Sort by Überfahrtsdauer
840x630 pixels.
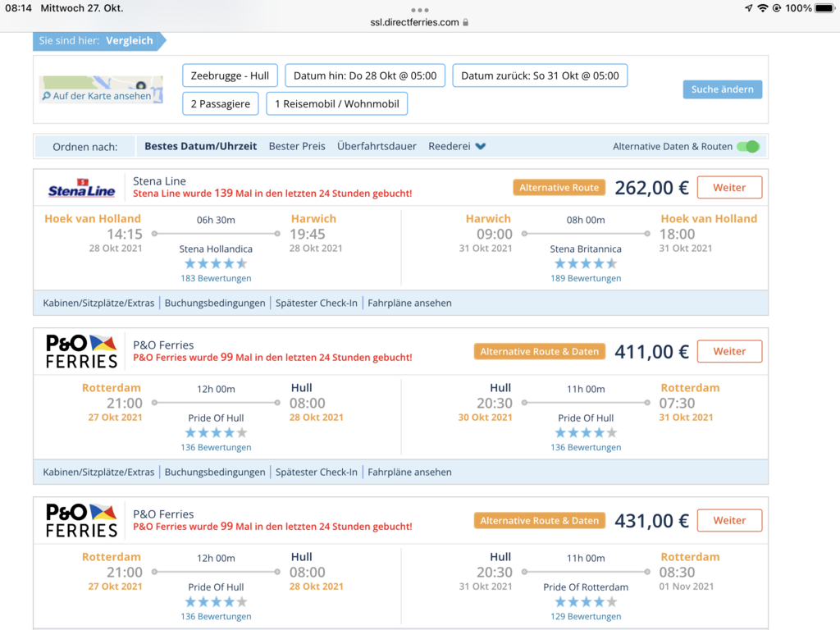point(377,146)
